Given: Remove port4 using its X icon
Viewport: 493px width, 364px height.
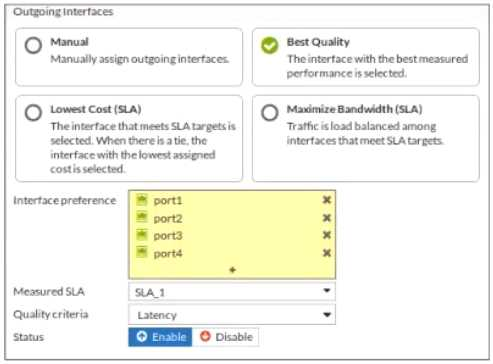Looking at the screenshot, I should click(327, 253).
